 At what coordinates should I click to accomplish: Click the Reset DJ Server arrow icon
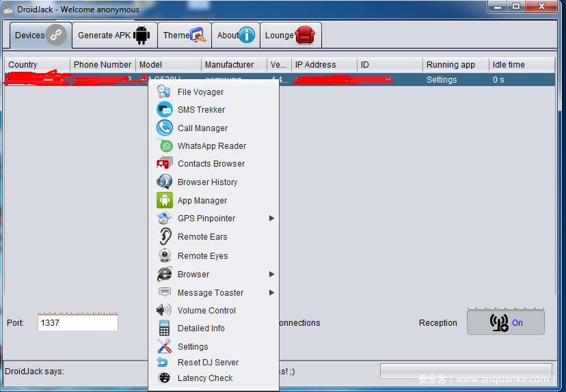pyautogui.click(x=162, y=362)
